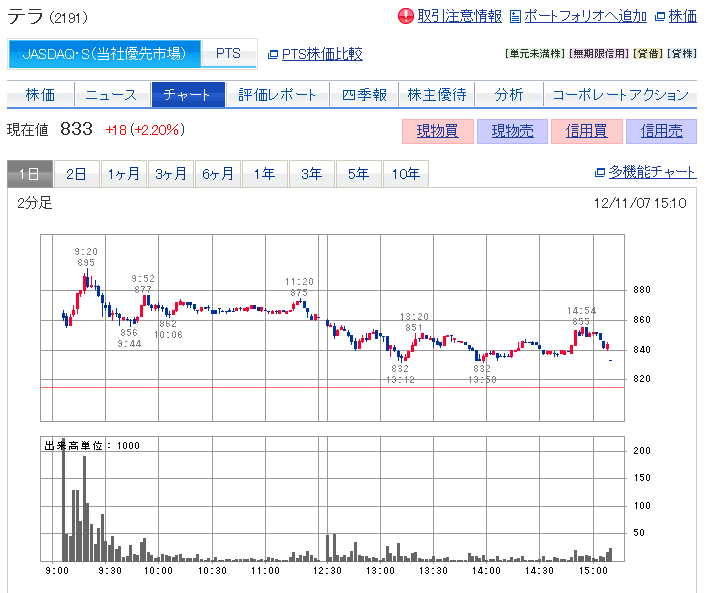Open the 評価レポート tab
This screenshot has width=707, height=593.
[x=277, y=95]
